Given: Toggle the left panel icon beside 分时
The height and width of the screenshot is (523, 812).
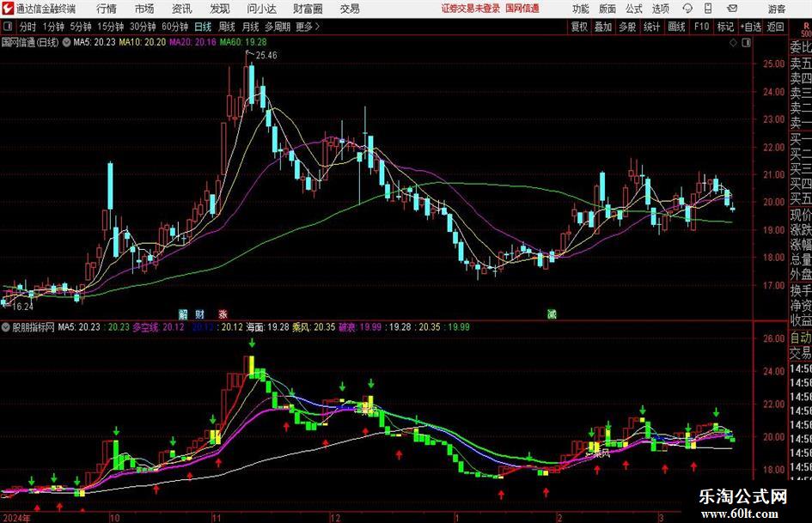Looking at the screenshot, I should (8, 27).
